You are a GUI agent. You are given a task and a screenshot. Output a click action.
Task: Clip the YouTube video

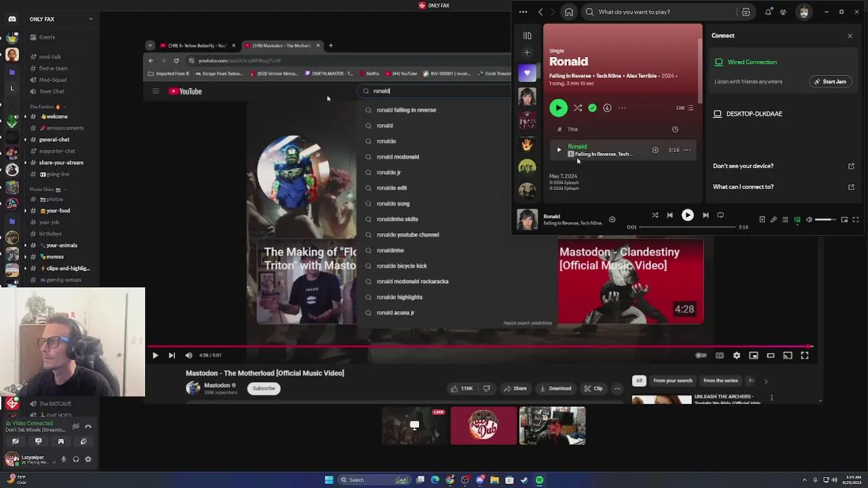[593, 388]
